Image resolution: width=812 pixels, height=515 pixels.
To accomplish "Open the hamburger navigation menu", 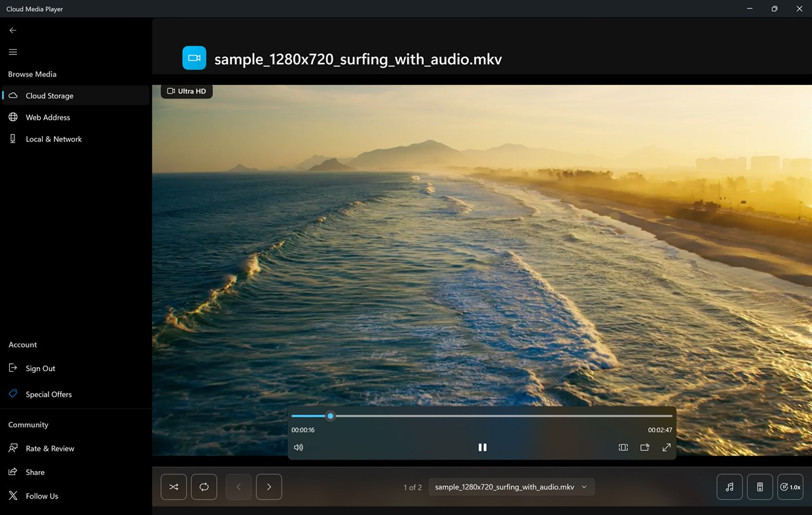I will [x=12, y=52].
